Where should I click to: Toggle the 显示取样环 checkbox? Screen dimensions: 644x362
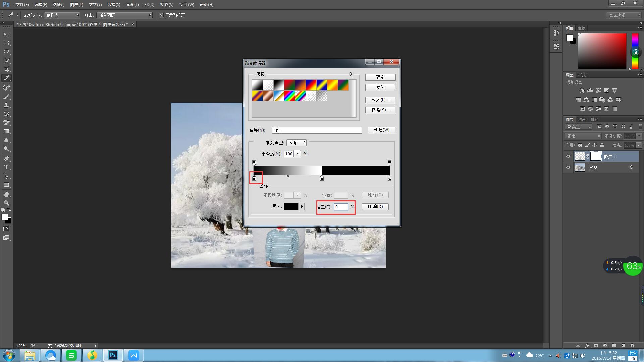point(162,15)
